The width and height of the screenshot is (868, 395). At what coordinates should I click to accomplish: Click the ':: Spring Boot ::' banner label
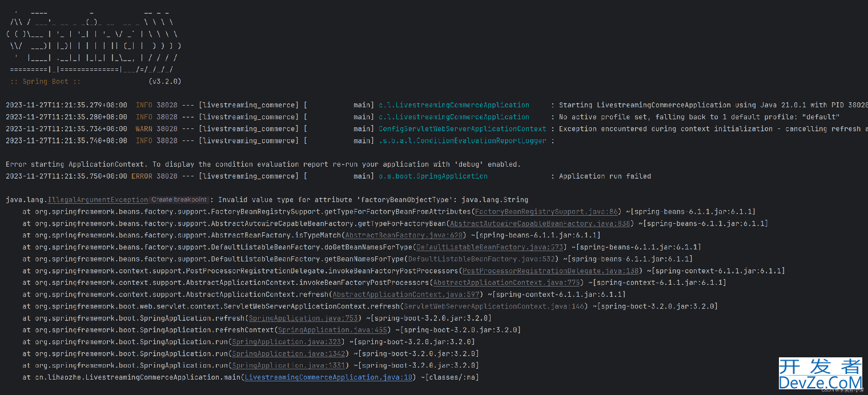click(x=45, y=82)
